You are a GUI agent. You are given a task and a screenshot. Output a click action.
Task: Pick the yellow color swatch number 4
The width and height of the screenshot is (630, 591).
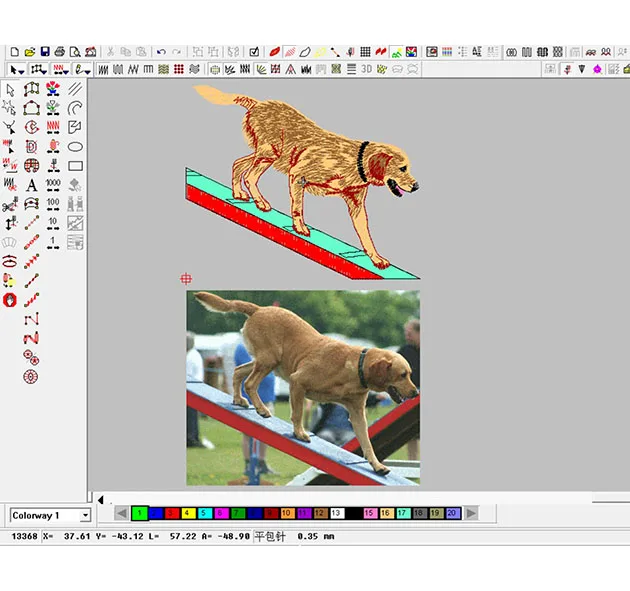click(188, 513)
